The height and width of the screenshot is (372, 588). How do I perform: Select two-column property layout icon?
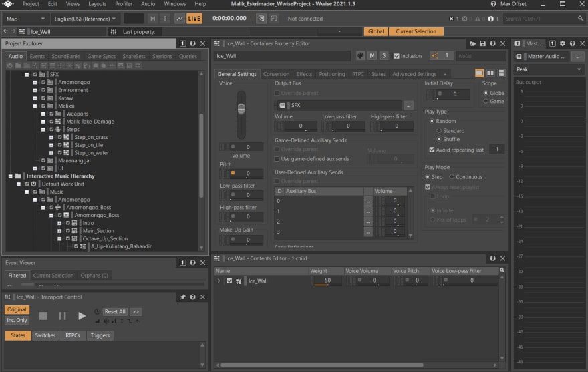(490, 73)
